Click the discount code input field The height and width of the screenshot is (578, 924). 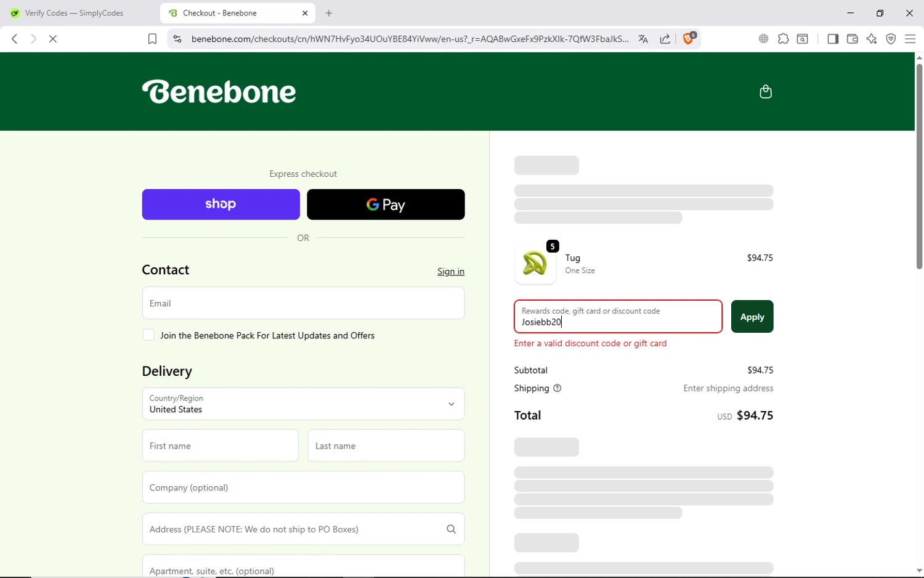pos(618,317)
